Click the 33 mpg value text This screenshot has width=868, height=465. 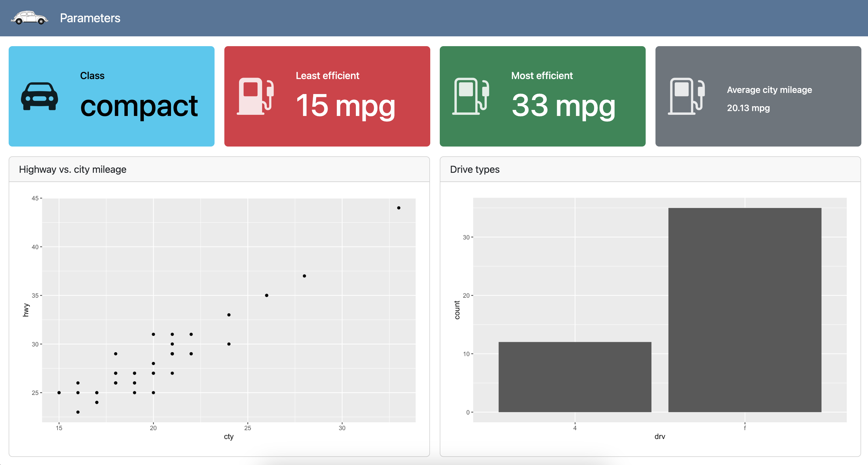[563, 106]
